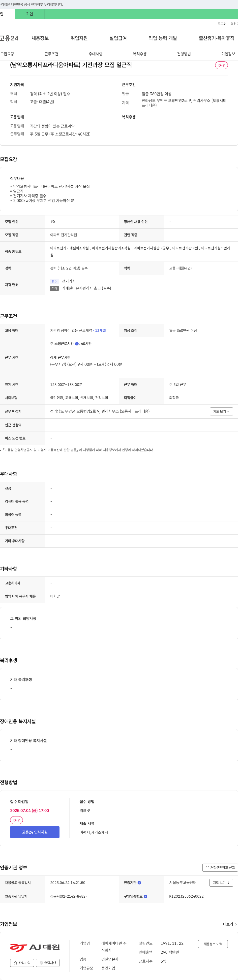
Task: Click the 국민연금, 고용보험, 산재보험, 건강보험 text
Action: coord(79,398)
